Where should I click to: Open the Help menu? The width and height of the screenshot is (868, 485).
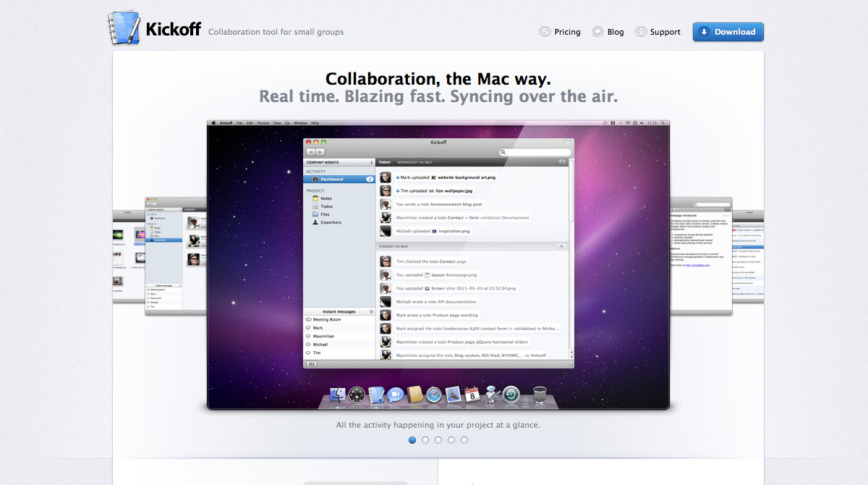coord(315,123)
